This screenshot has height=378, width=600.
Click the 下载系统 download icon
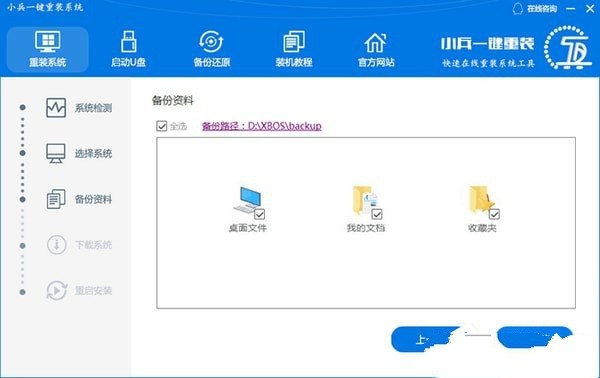[x=57, y=244]
